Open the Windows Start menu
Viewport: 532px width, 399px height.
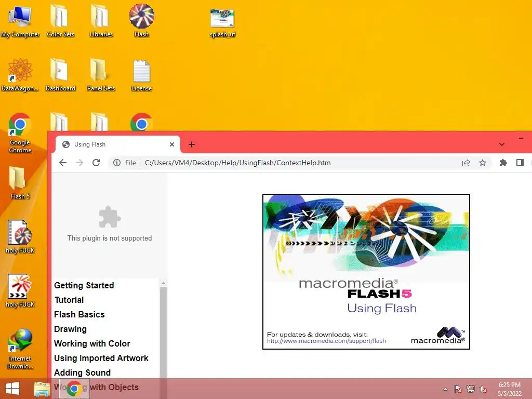[12, 389]
